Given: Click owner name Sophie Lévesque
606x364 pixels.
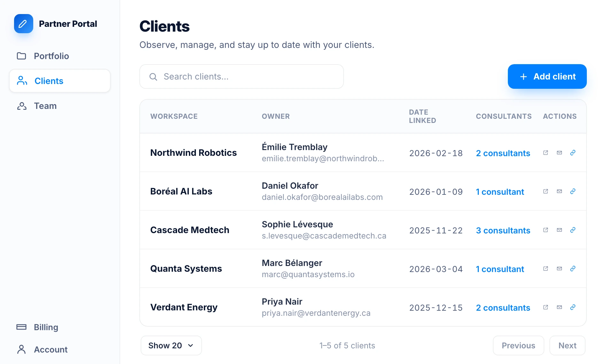Looking at the screenshot, I should [x=297, y=224].
